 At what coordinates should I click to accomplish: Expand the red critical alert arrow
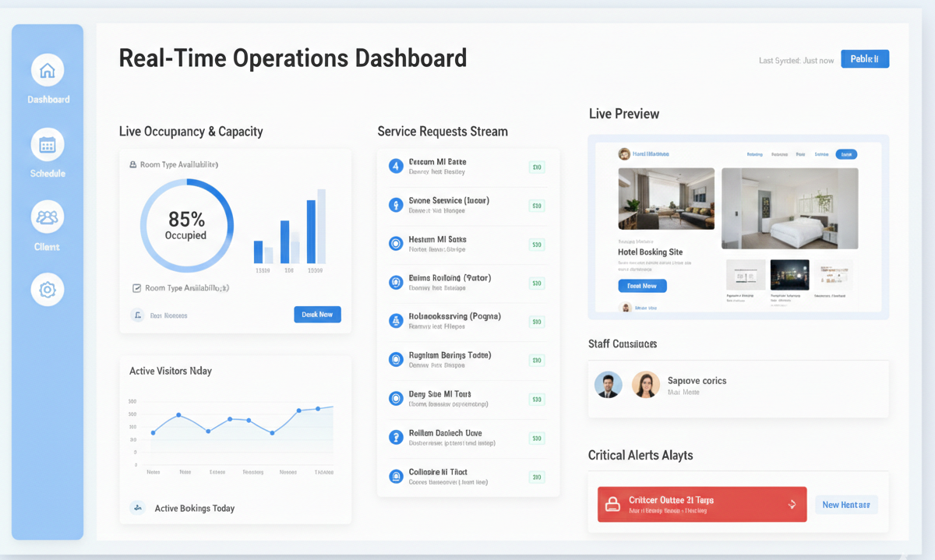tap(792, 505)
